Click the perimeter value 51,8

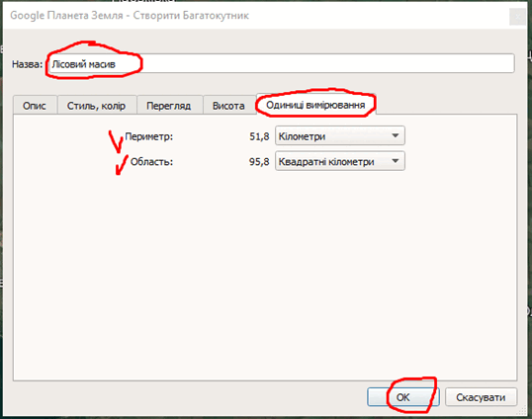click(x=259, y=136)
